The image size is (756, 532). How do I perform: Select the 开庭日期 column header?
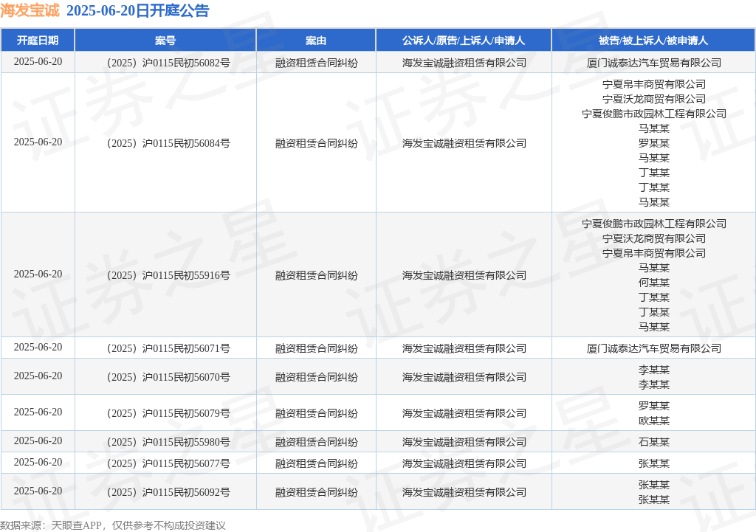point(38,41)
